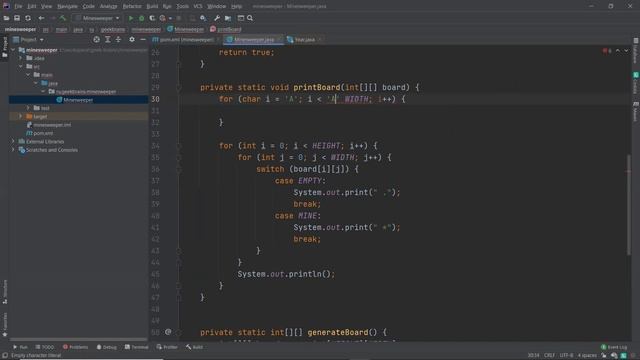Collapse the main folder
The image size is (640, 360).
pos(28,75)
